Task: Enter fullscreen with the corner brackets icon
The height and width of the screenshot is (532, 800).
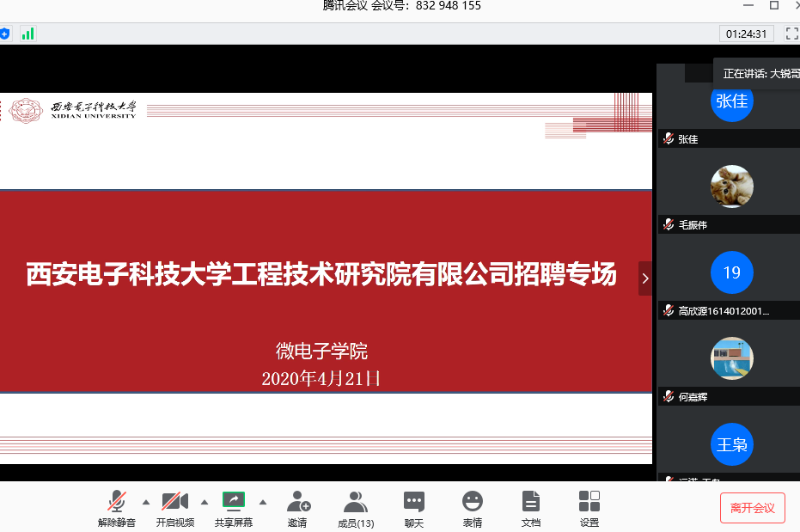Action: tap(792, 34)
